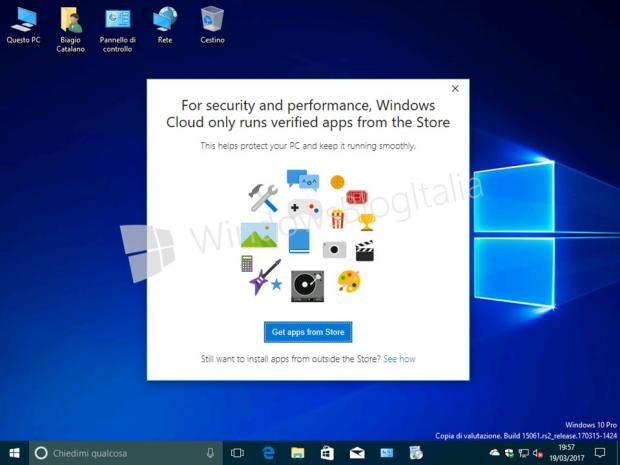Launch Microsoft Edge from the taskbar
The width and height of the screenshot is (620, 465).
(x=268, y=453)
